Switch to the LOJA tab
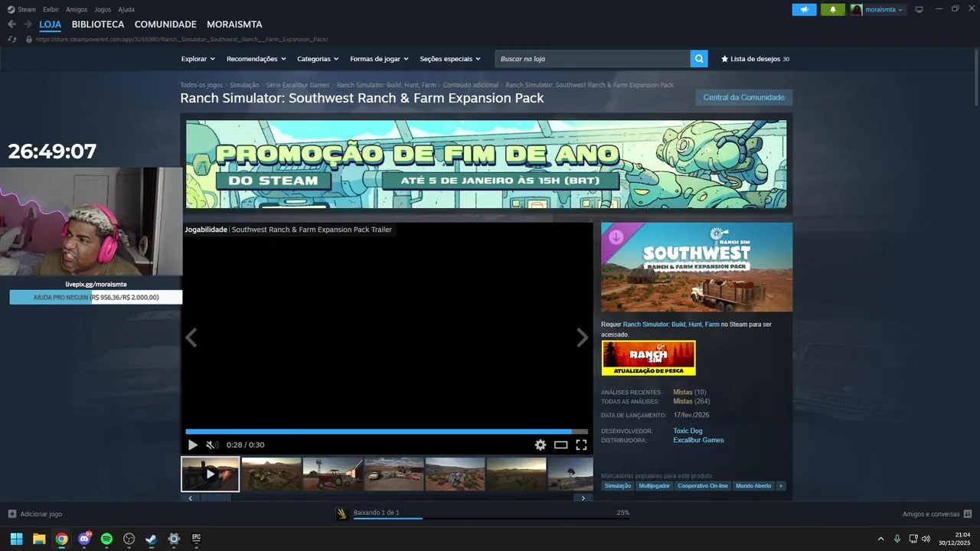 pos(51,24)
